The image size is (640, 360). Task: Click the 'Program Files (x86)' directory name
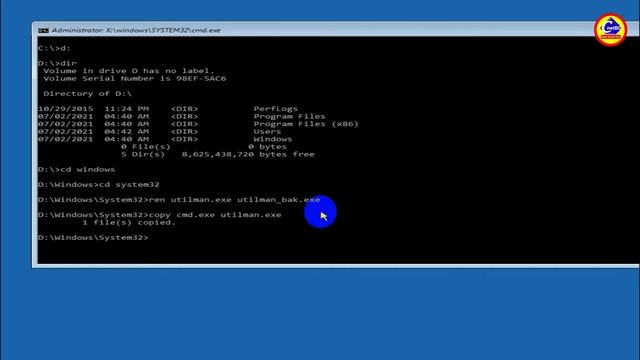pos(306,124)
